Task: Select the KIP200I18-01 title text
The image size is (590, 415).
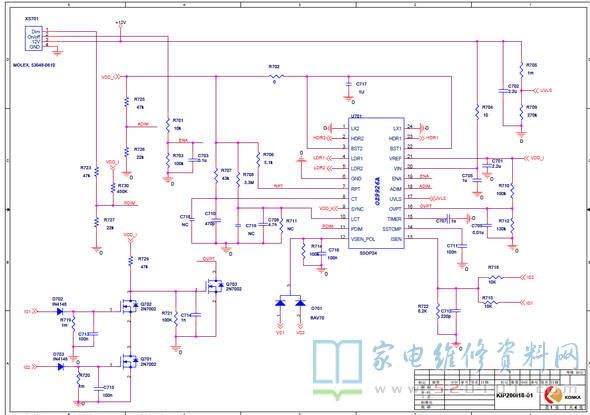Action: pos(514,395)
